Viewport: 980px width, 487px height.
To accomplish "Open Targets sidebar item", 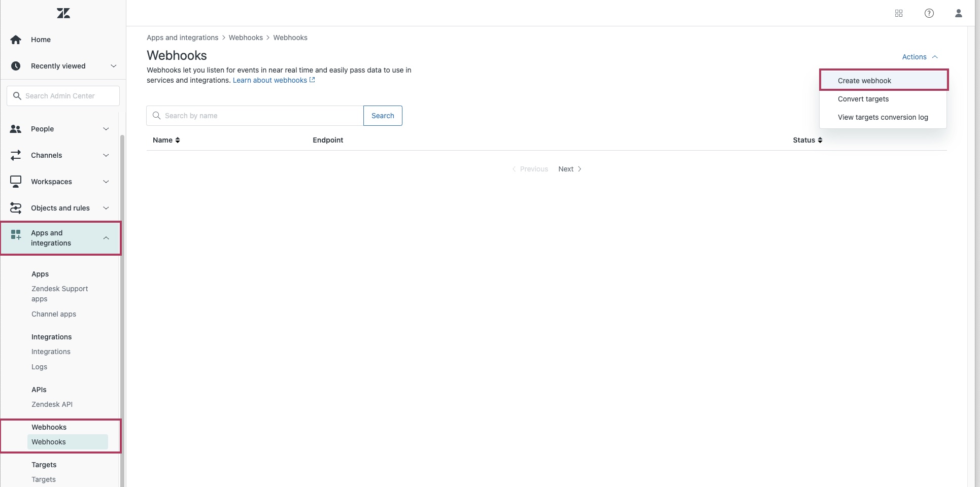I will [x=44, y=479].
